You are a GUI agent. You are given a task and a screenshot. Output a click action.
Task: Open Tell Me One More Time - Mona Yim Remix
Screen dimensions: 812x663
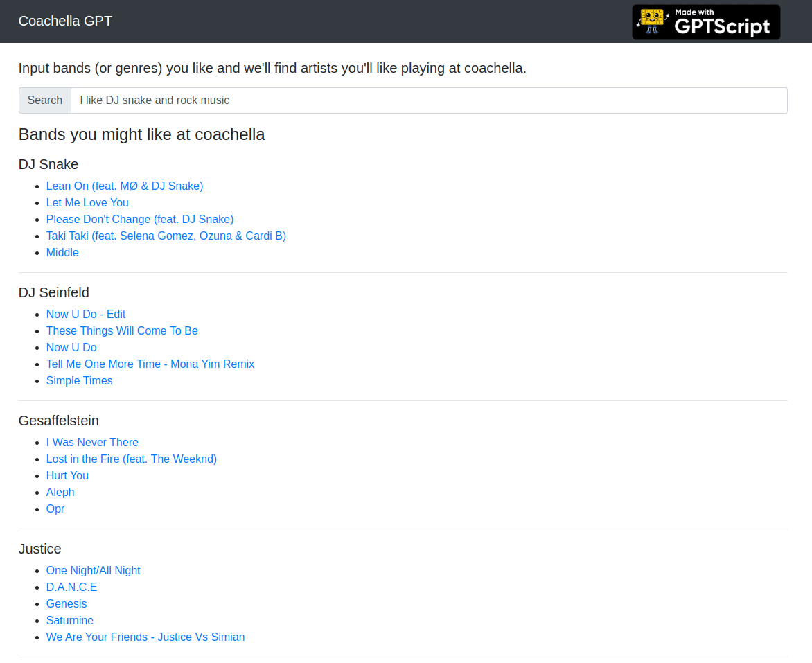[150, 364]
